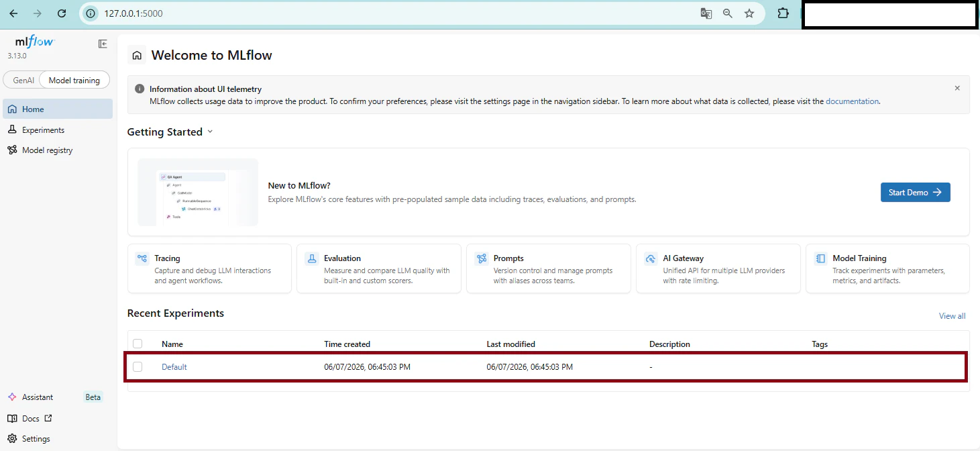Click the Time created column header
This screenshot has width=980, height=451.
(347, 344)
